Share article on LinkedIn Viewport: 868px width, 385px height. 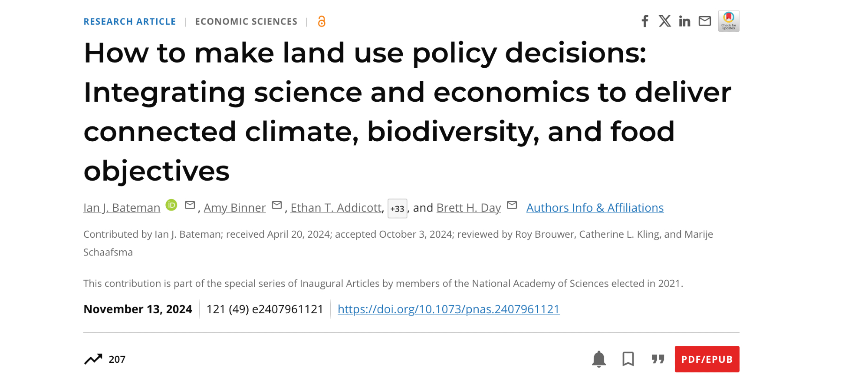684,21
